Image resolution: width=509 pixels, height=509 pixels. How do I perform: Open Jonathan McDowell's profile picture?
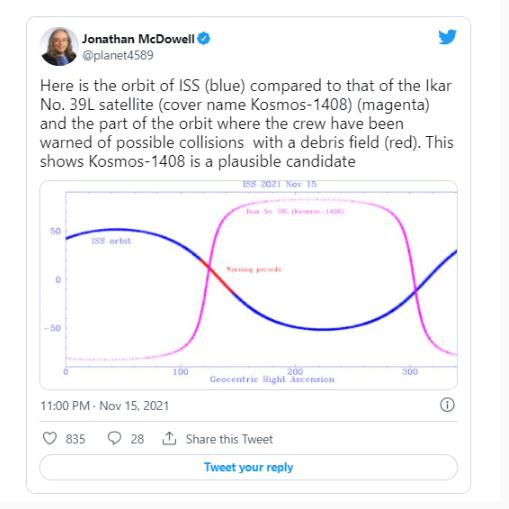coord(59,46)
